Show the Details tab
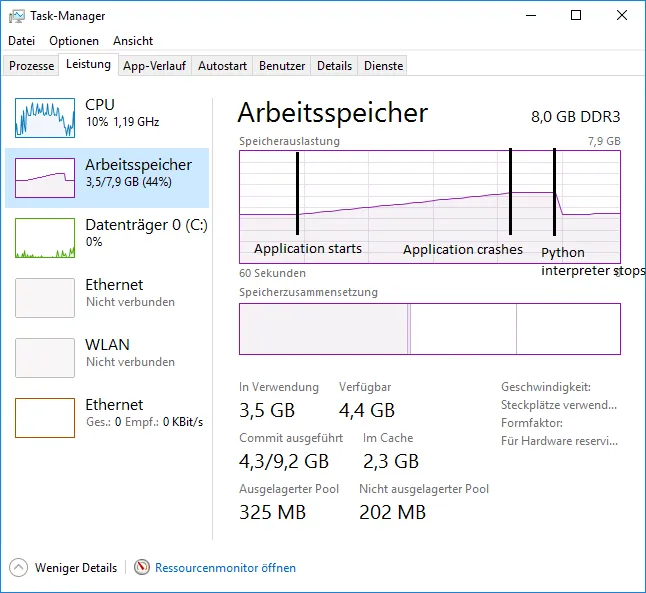The width and height of the screenshot is (646, 593). tap(334, 66)
